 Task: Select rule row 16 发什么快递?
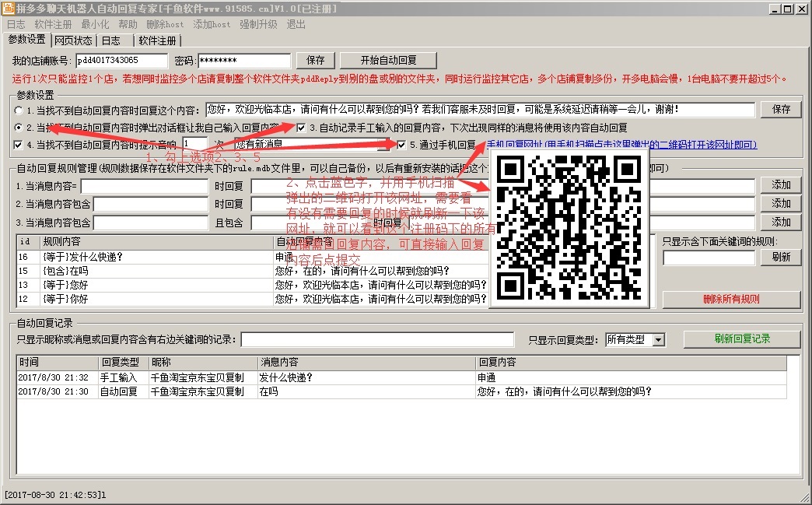click(x=253, y=257)
